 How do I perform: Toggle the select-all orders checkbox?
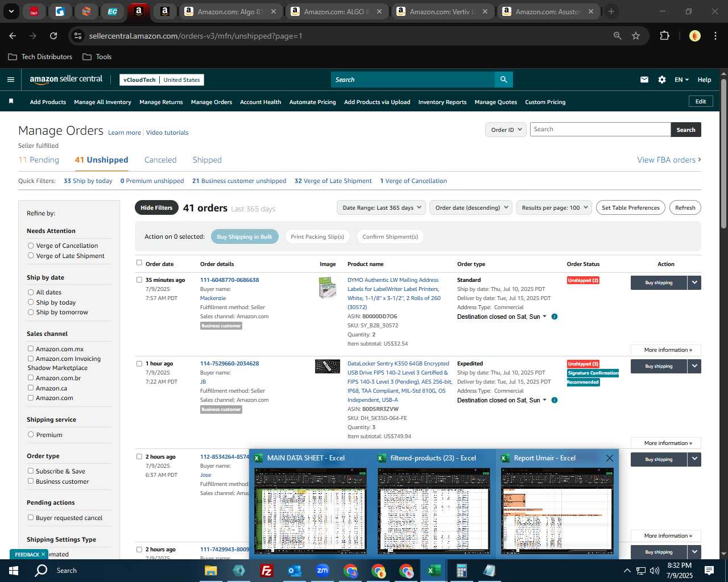click(139, 263)
